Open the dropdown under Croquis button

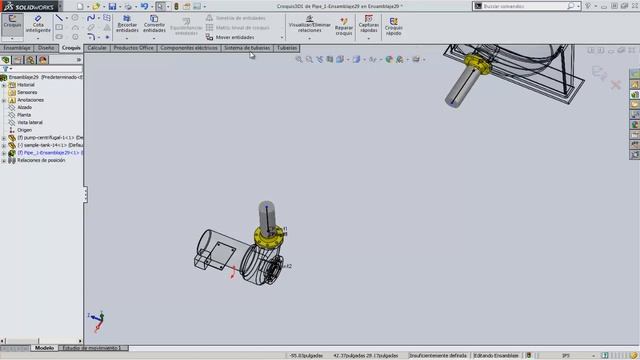click(x=12, y=38)
